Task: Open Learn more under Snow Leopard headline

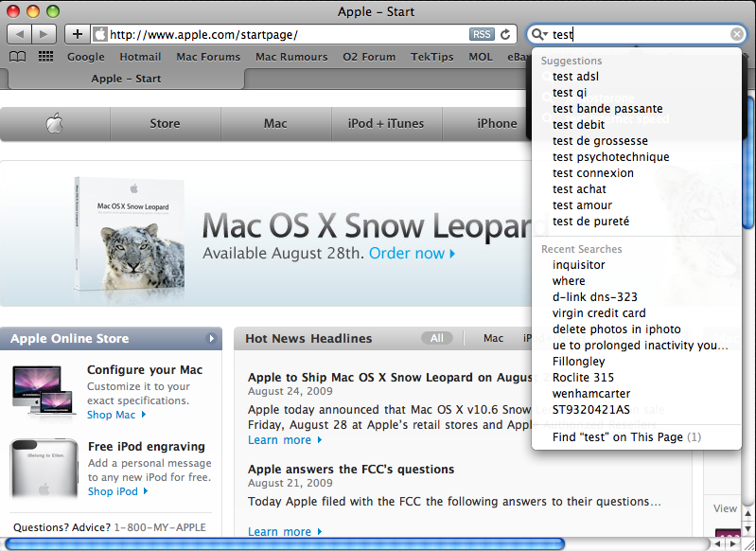Action: 285,440
